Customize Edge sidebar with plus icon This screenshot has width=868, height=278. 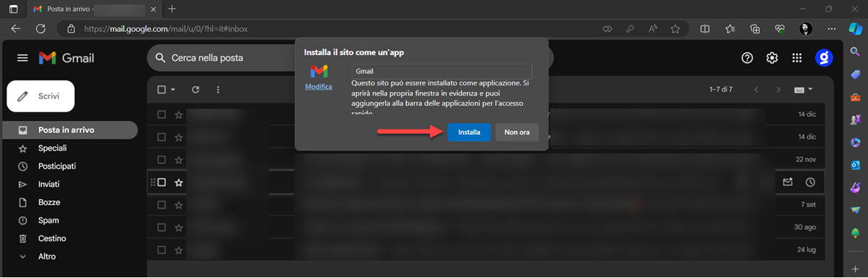856,269
